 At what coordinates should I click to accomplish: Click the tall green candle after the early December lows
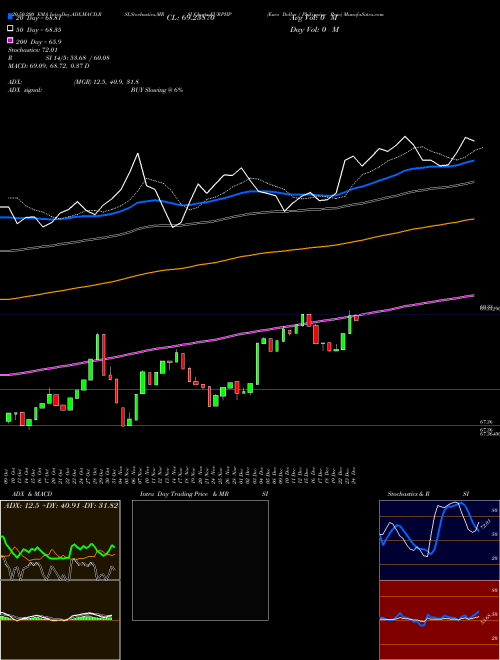tap(257, 364)
